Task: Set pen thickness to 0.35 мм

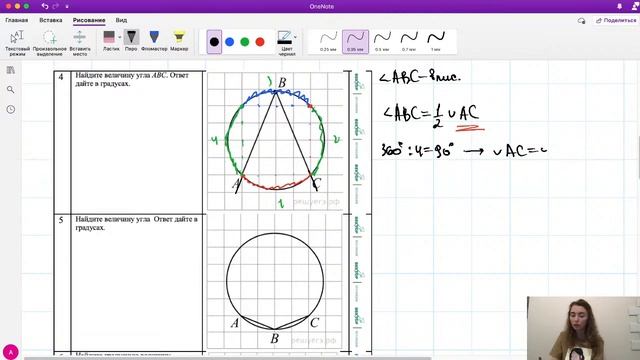Action: click(x=355, y=42)
